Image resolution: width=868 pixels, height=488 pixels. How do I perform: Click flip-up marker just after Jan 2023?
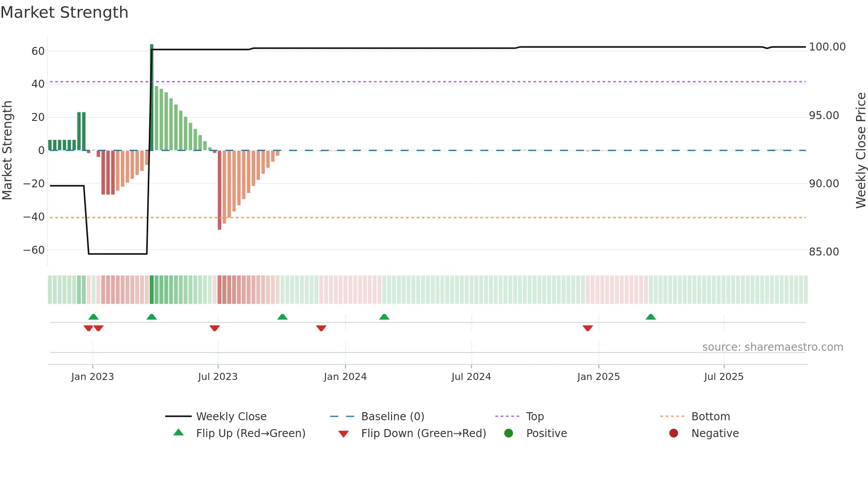93,317
